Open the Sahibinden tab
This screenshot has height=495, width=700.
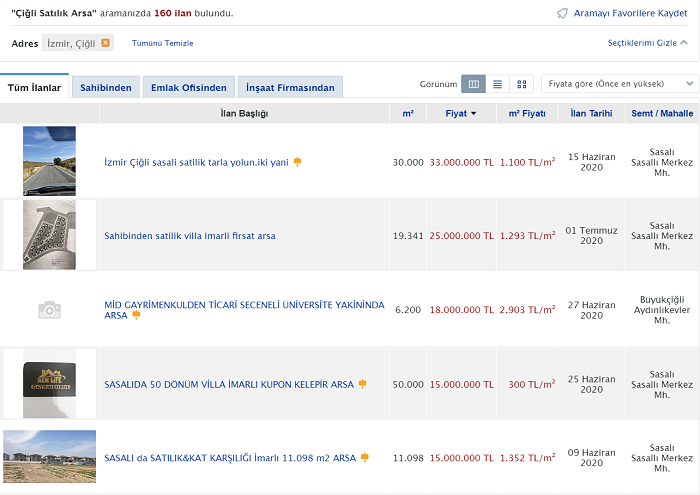coord(105,88)
